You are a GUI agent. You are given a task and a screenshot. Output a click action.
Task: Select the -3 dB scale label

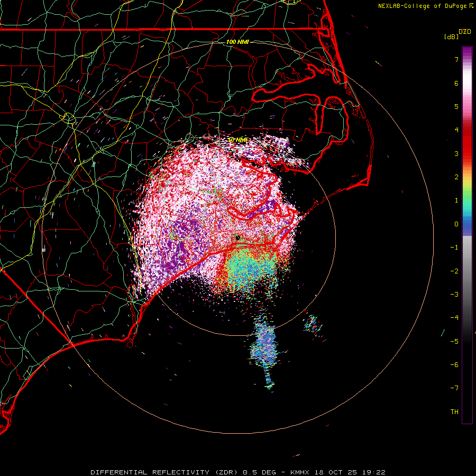click(x=454, y=295)
